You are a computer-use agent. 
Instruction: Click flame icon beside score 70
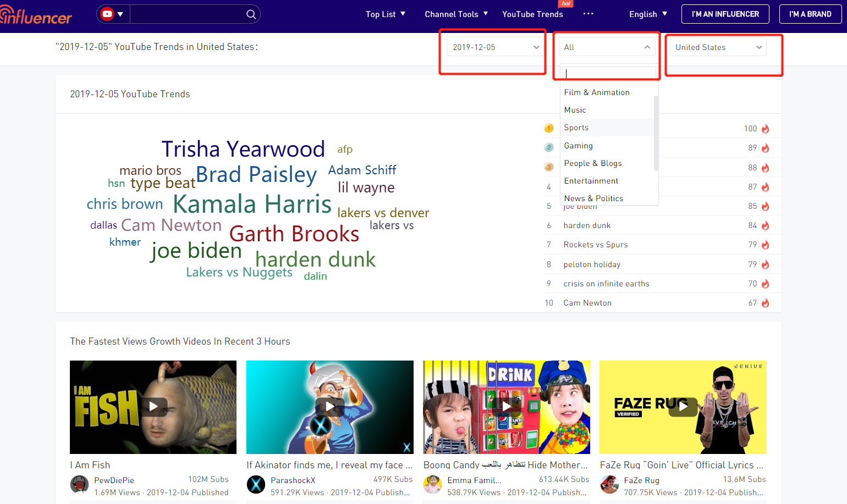tap(765, 284)
